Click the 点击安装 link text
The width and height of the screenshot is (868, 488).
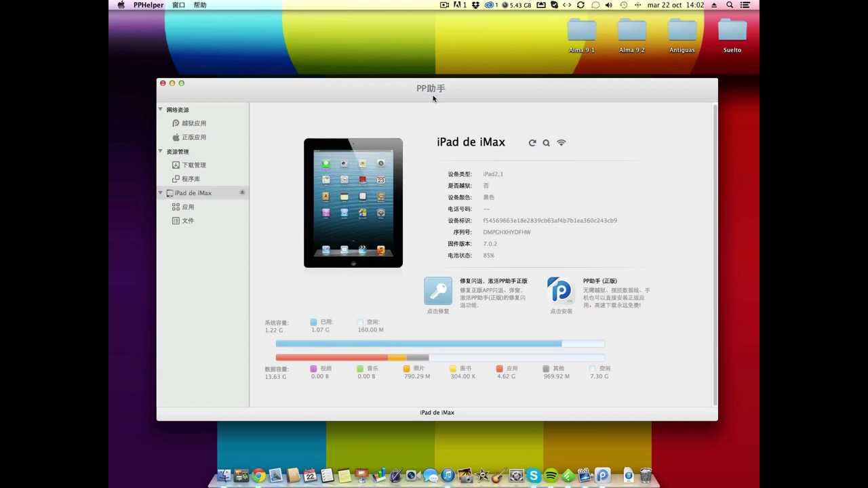click(561, 311)
